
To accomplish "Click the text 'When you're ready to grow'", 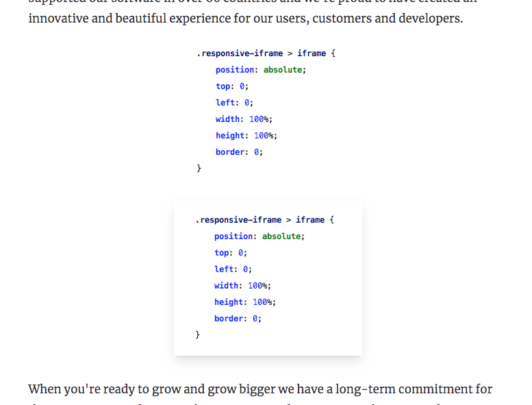I will coord(88,389).
